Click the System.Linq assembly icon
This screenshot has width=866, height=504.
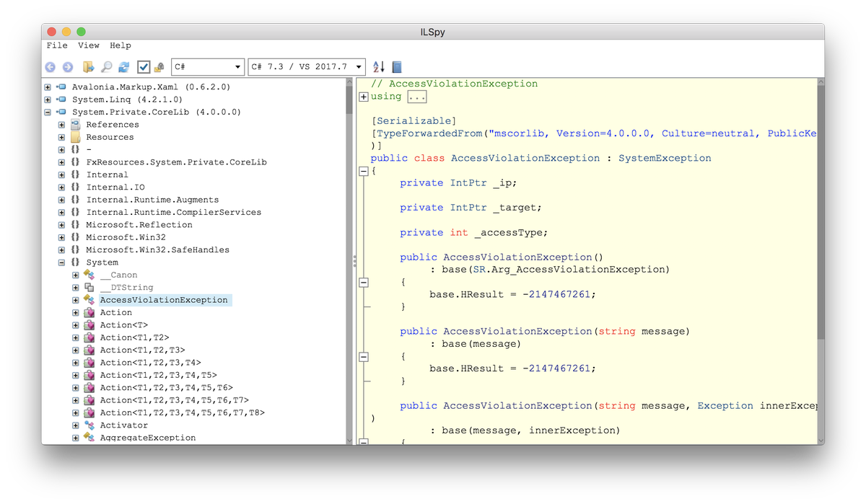(x=61, y=100)
